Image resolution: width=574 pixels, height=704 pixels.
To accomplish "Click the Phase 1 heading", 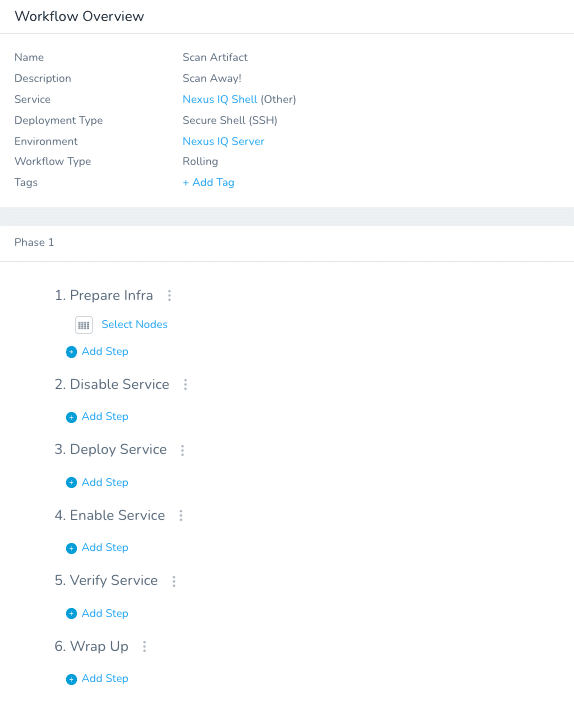I will (x=34, y=242).
